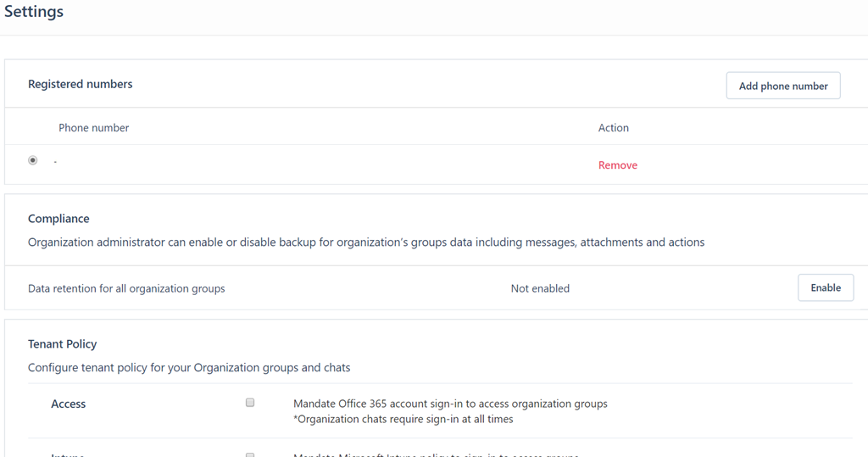
Task: Click the Configure tenant policy description
Action: point(189,368)
